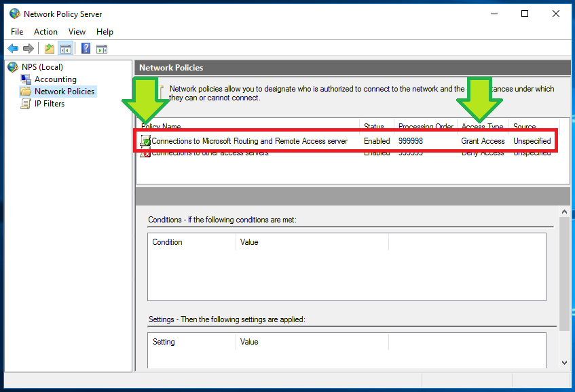Screen dimensions: 575x392
Task: Click the details pane vertical scrollbar thumb
Action: point(564,274)
